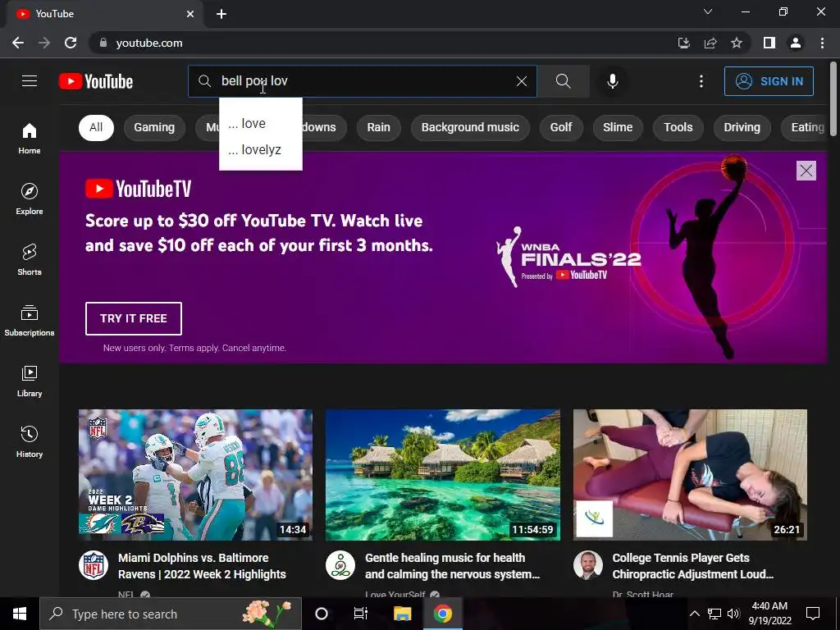
Task: Open Chrome's three-dot menu
Action: [x=822, y=43]
